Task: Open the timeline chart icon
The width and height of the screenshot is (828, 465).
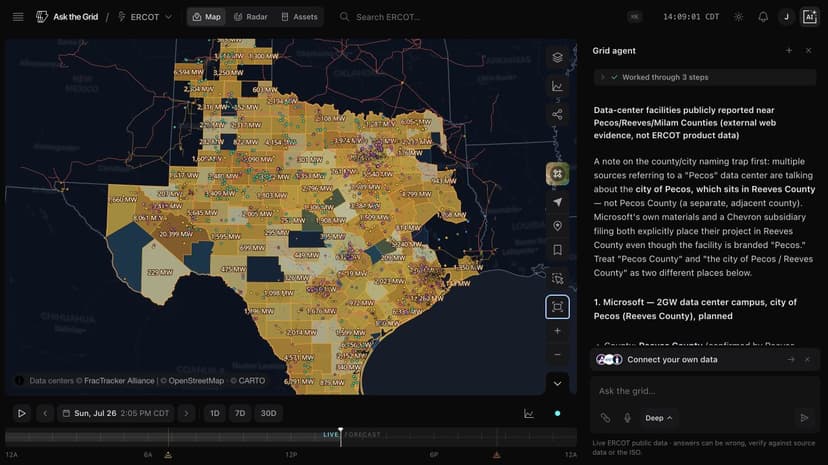Action: point(529,413)
